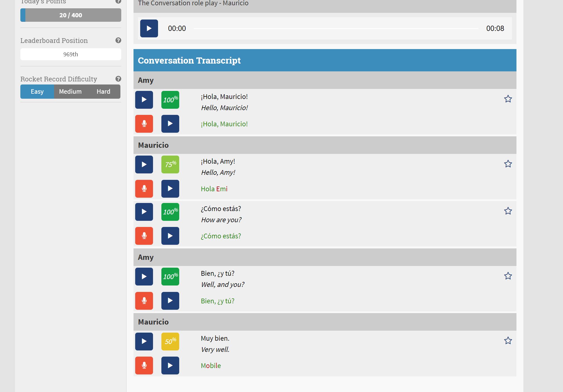Image resolution: width=563 pixels, height=392 pixels.
Task: Record the phrase Muy bien.
Action: point(144,366)
